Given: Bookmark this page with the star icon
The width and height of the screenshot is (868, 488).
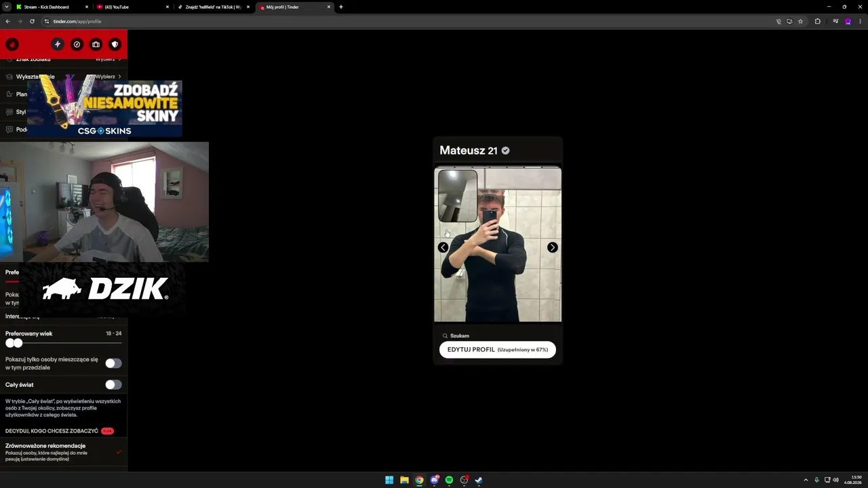Looking at the screenshot, I should click(800, 21).
